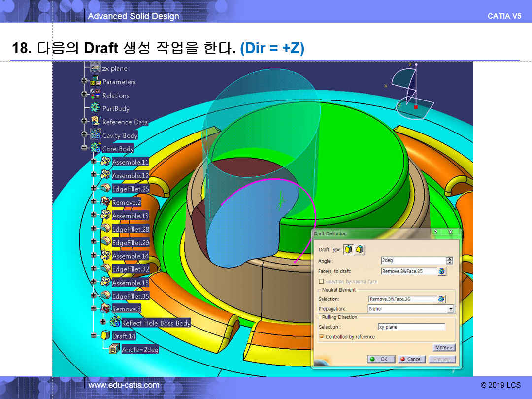Open the Propagation dropdown
This screenshot has width=532, height=399.
pos(450,309)
